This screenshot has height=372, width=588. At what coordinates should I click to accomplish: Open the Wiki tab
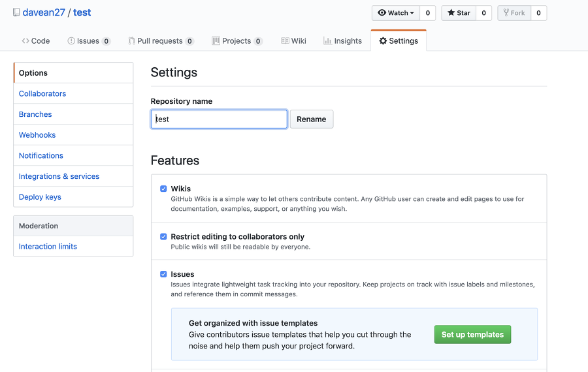click(x=293, y=41)
